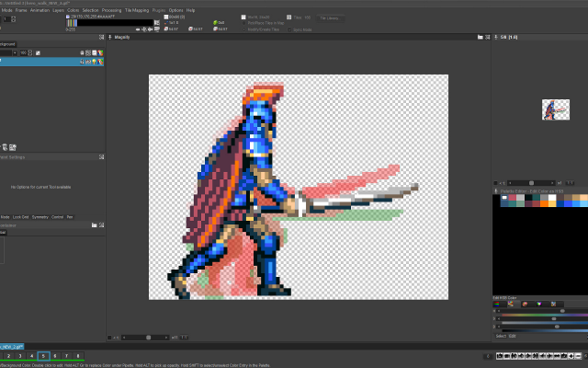Image resolution: width=588 pixels, height=368 pixels.
Task: Click the Paint Settings panel undock icon
Action: 101,157
